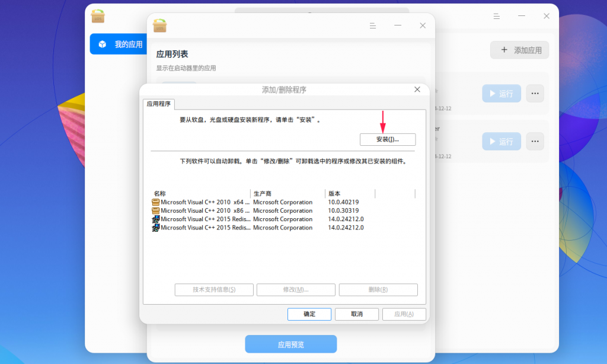Open the hamburger menu of the 应用列表 window
The height and width of the screenshot is (364, 607).
point(372,25)
